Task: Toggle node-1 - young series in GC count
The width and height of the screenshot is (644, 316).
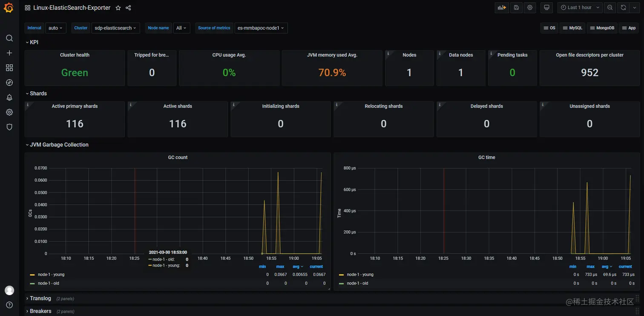Action: pos(51,275)
